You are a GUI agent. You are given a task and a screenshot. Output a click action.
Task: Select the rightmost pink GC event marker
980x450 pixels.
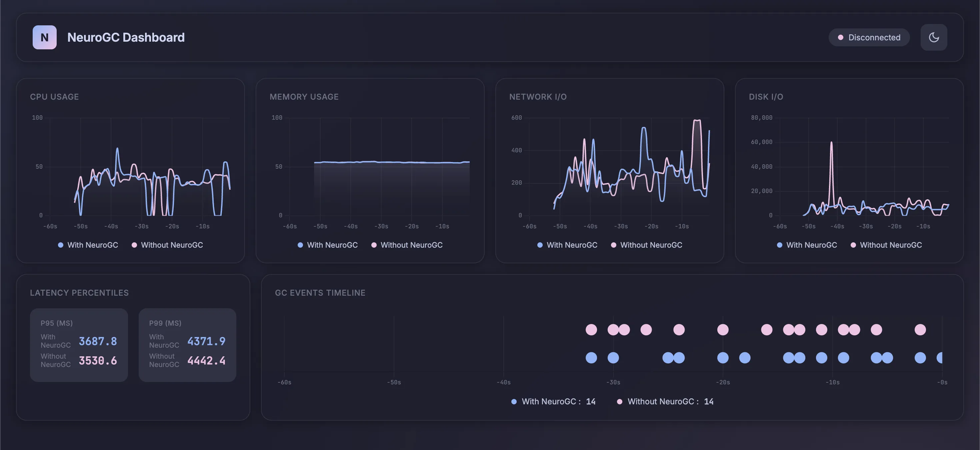pos(920,329)
